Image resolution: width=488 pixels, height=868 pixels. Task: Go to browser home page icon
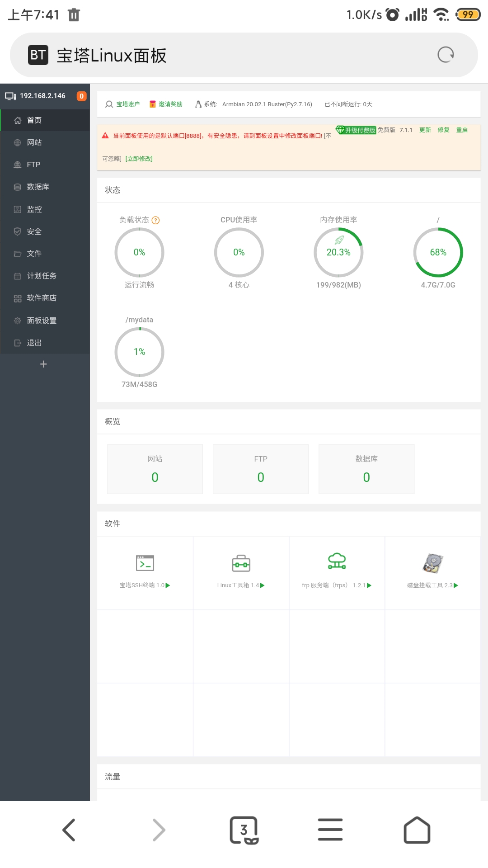pyautogui.click(x=417, y=830)
